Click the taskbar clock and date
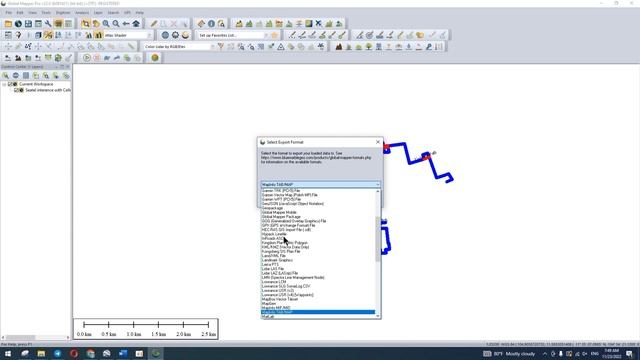 coord(611,353)
